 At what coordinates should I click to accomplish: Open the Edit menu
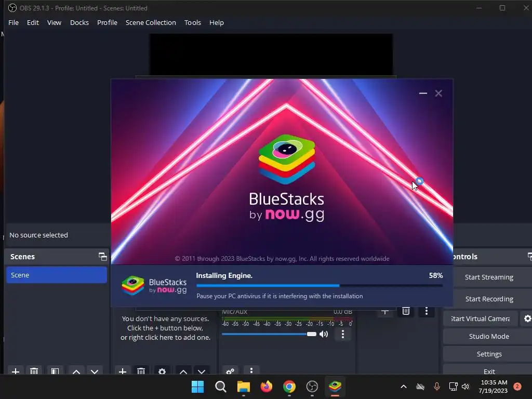pyautogui.click(x=33, y=22)
